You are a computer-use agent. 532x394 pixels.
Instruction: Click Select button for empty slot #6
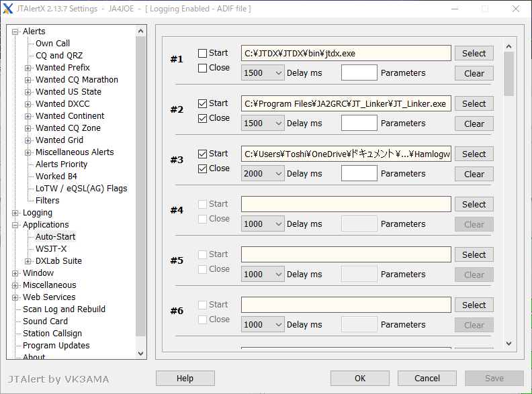(x=474, y=305)
